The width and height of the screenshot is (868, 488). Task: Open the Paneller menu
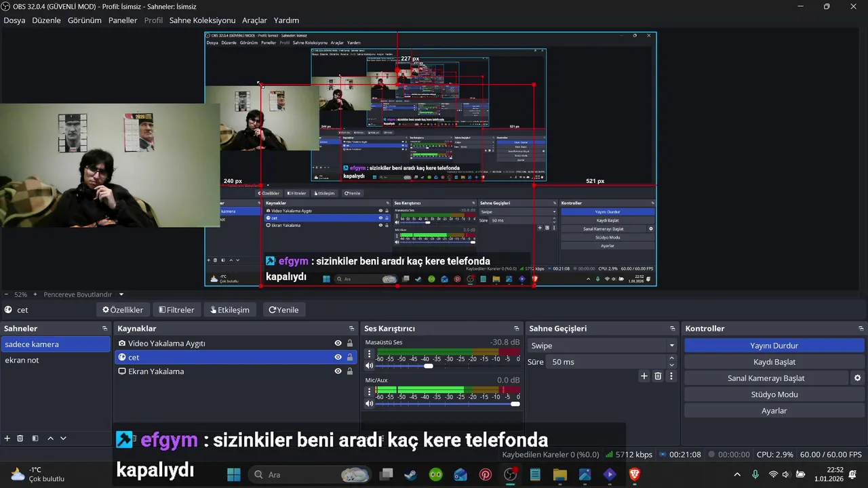click(123, 20)
